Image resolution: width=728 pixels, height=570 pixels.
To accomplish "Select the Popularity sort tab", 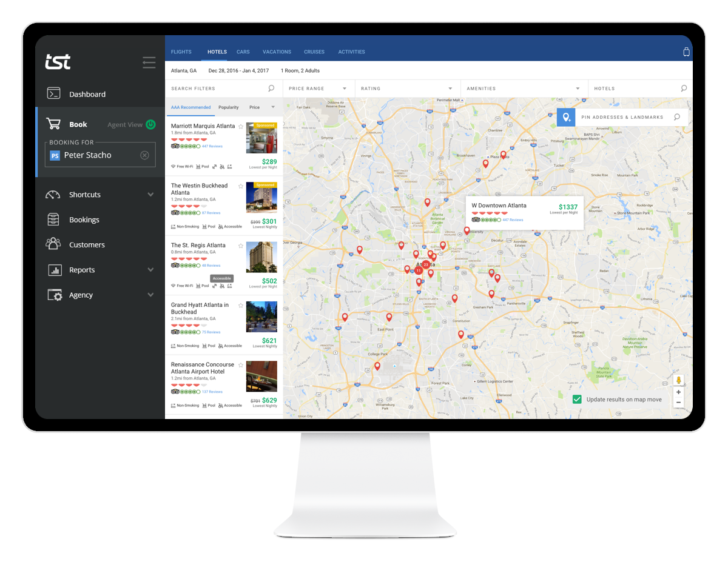I will point(229,107).
